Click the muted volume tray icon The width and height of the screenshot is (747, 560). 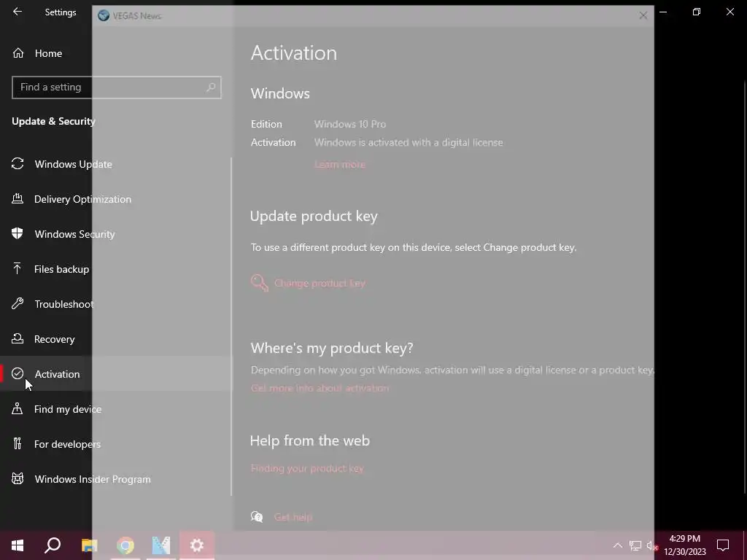tap(652, 545)
